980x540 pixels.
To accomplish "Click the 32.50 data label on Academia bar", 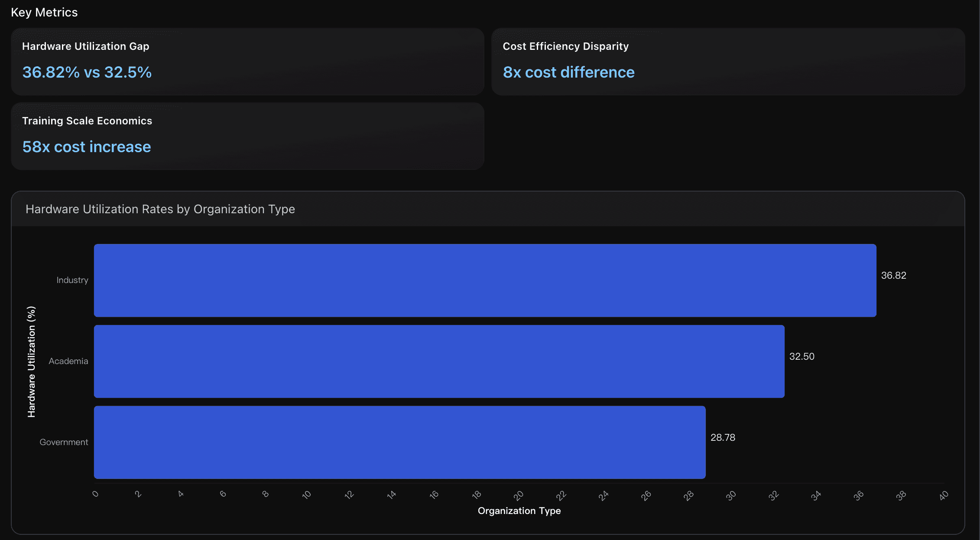I will pos(802,356).
